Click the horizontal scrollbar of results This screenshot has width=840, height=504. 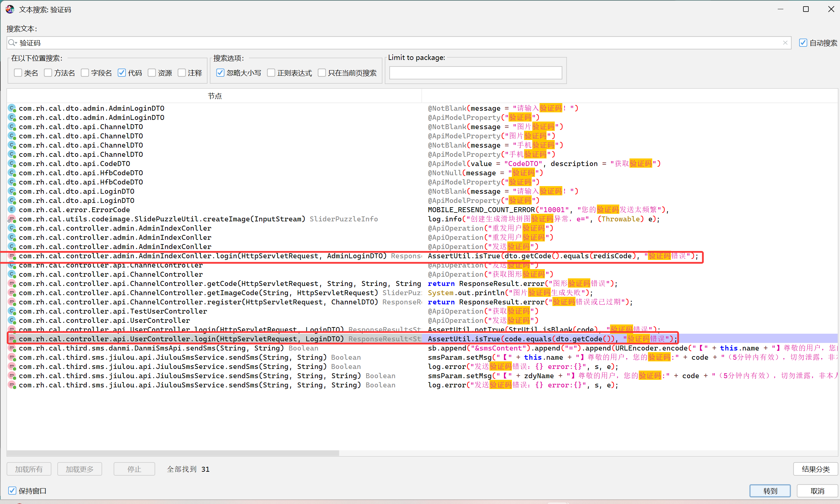(173, 453)
